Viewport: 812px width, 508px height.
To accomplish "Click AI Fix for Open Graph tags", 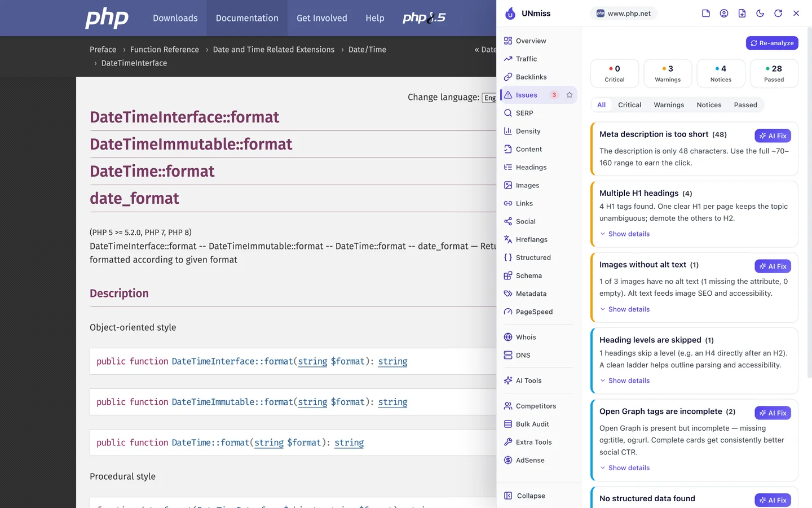I will tap(773, 413).
